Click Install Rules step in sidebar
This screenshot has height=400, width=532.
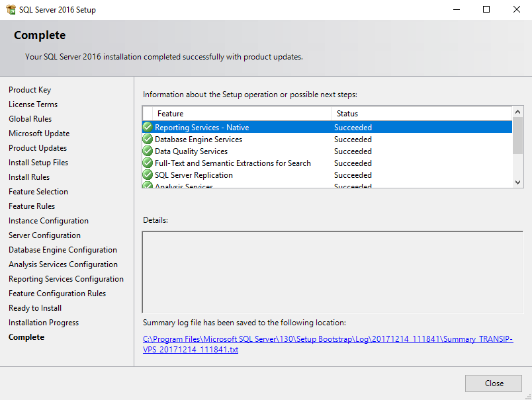(29, 177)
